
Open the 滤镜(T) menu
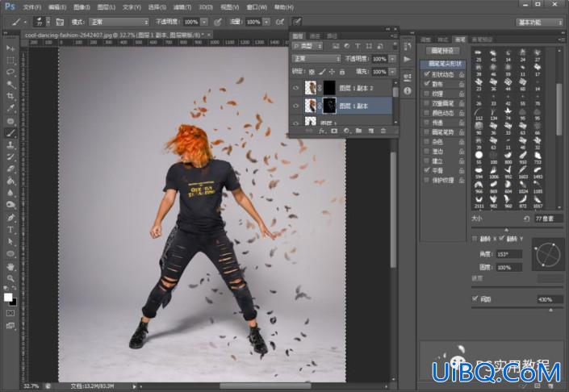(x=182, y=7)
